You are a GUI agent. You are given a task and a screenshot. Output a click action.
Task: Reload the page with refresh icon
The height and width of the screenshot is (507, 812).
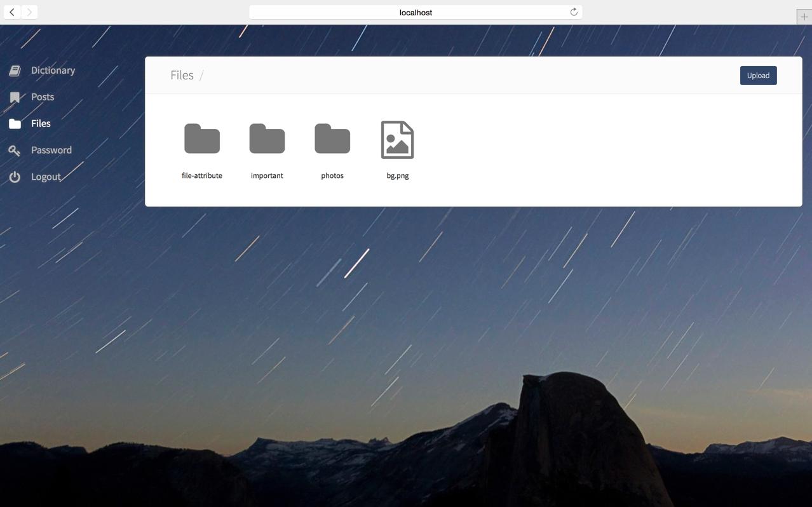[574, 12]
